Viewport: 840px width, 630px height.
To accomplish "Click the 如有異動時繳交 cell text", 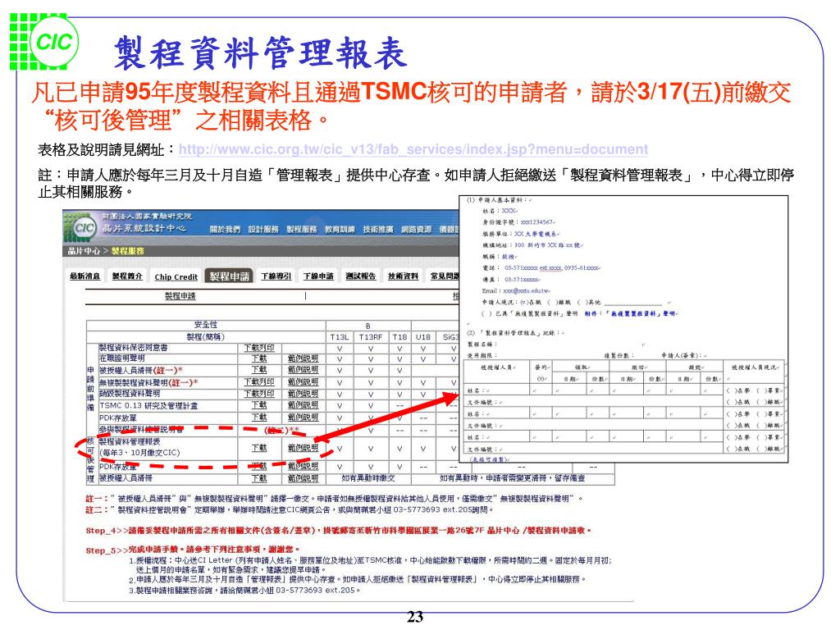I will click(368, 478).
